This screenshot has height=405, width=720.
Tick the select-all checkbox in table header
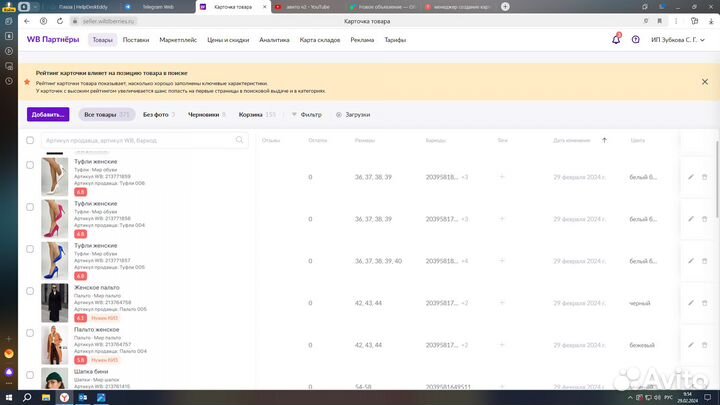[x=30, y=140]
